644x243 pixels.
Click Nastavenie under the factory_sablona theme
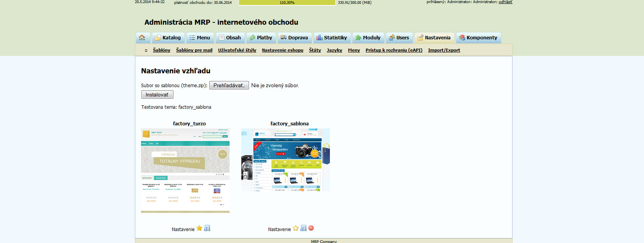(279, 229)
